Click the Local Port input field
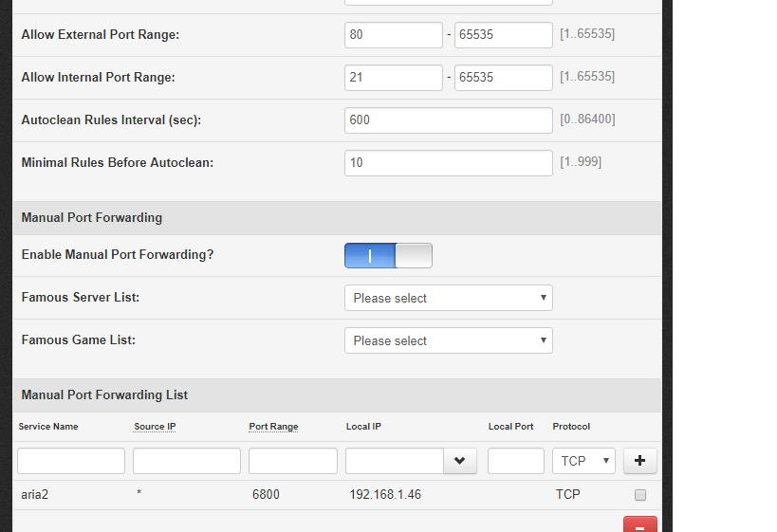 516,461
